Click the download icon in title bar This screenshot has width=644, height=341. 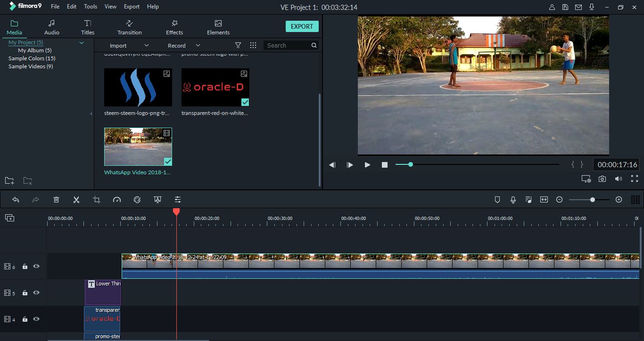tap(591, 7)
